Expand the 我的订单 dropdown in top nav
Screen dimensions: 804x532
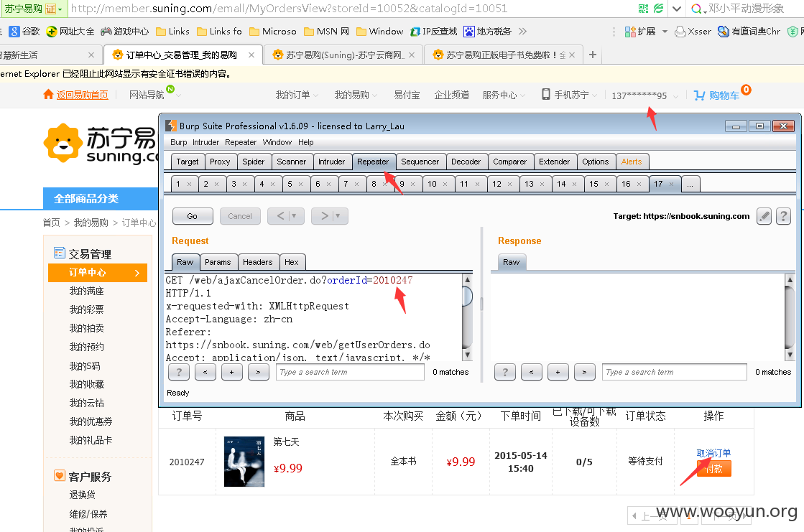coord(316,95)
